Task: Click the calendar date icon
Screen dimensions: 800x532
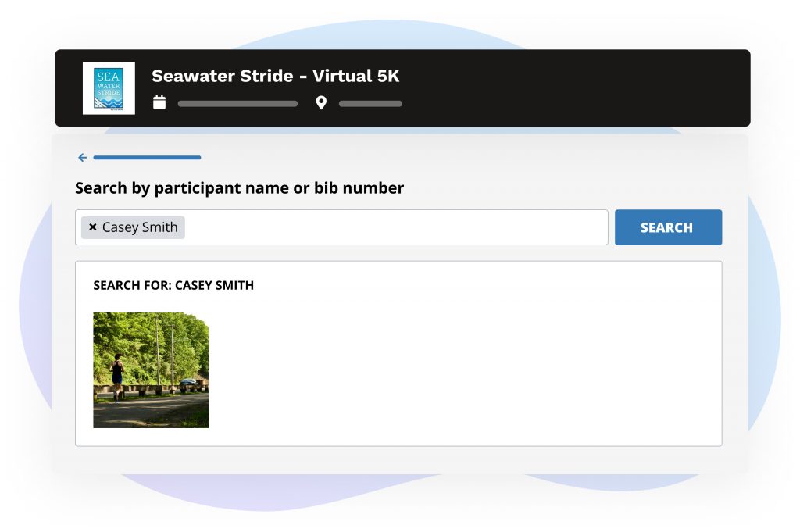Action: click(x=159, y=102)
